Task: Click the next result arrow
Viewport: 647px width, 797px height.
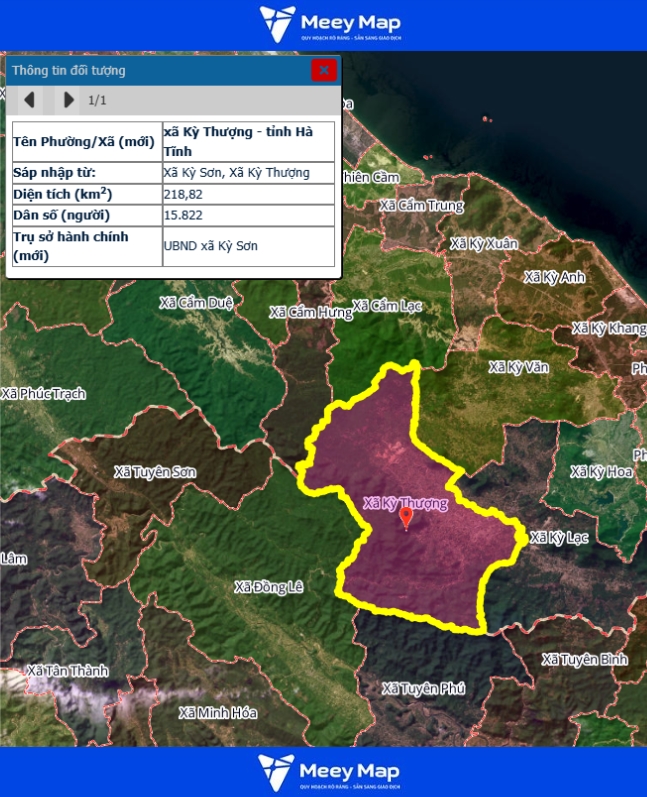Action: coord(68,100)
